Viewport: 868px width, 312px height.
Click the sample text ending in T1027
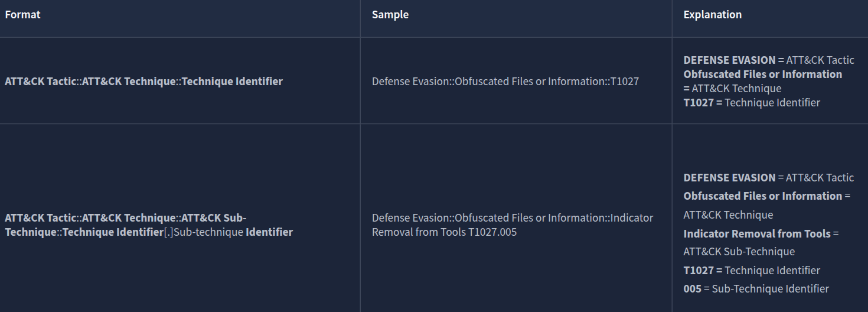point(505,82)
